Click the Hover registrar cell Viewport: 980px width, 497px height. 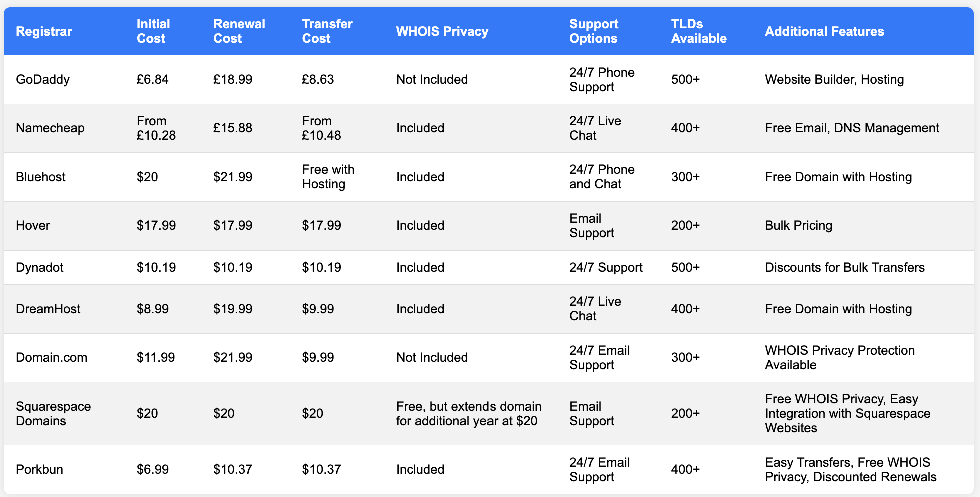pyautogui.click(x=33, y=225)
